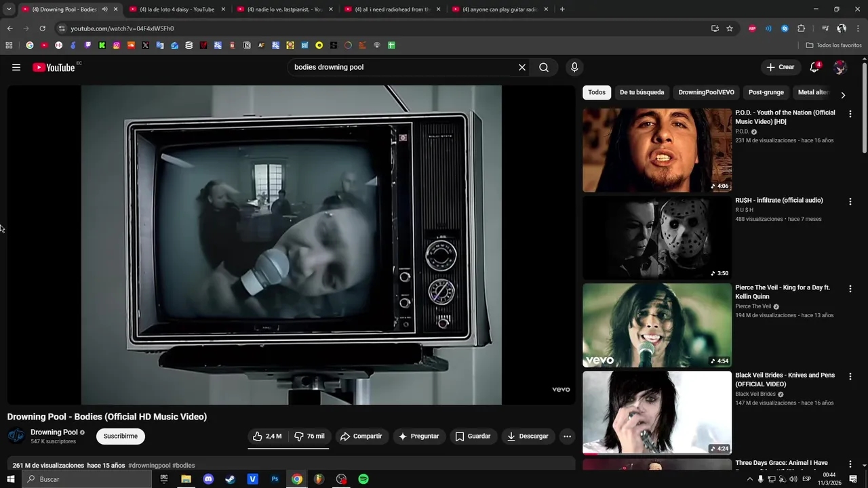This screenshot has height=488, width=868.
Task: Open Photoshop from the taskbar
Action: point(275,479)
